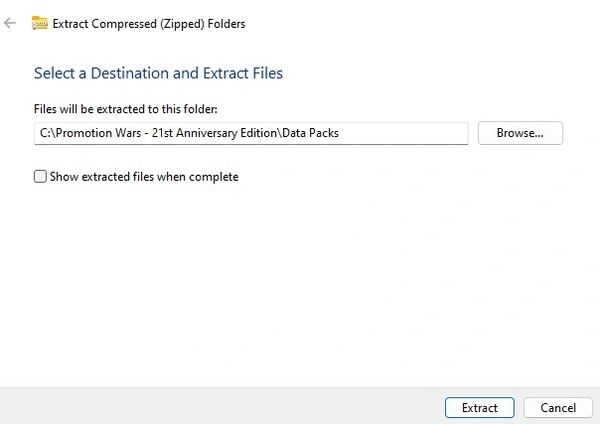The image size is (600, 424).
Task: Click the zipped folder icon in title
Action: [40, 23]
